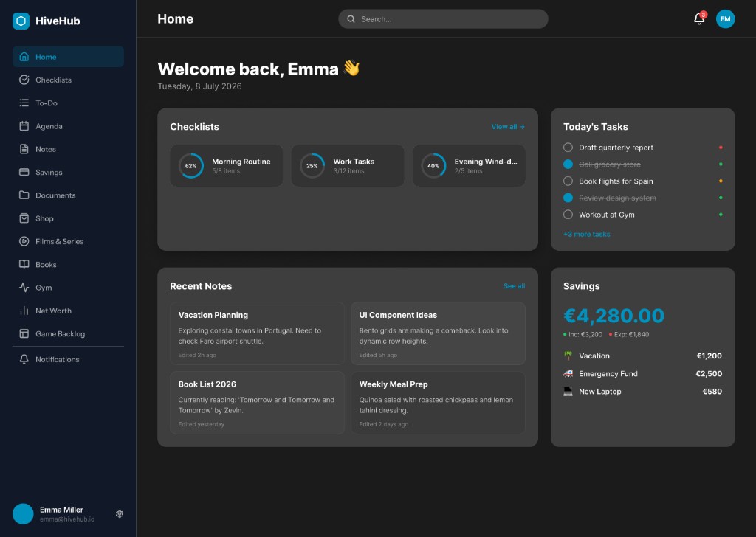Click the Vacation palm tree icon
This screenshot has width=756, height=537.
coord(568,356)
